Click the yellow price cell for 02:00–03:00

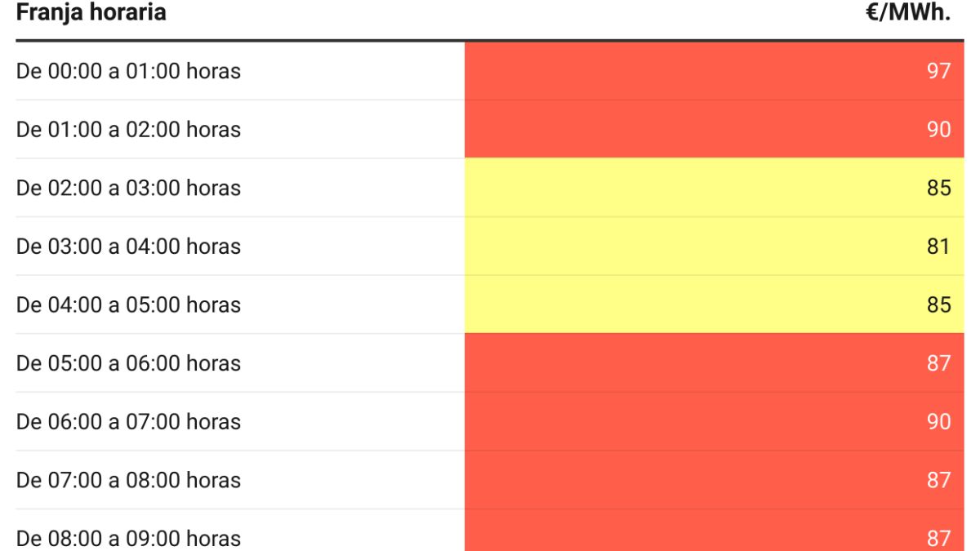point(714,188)
